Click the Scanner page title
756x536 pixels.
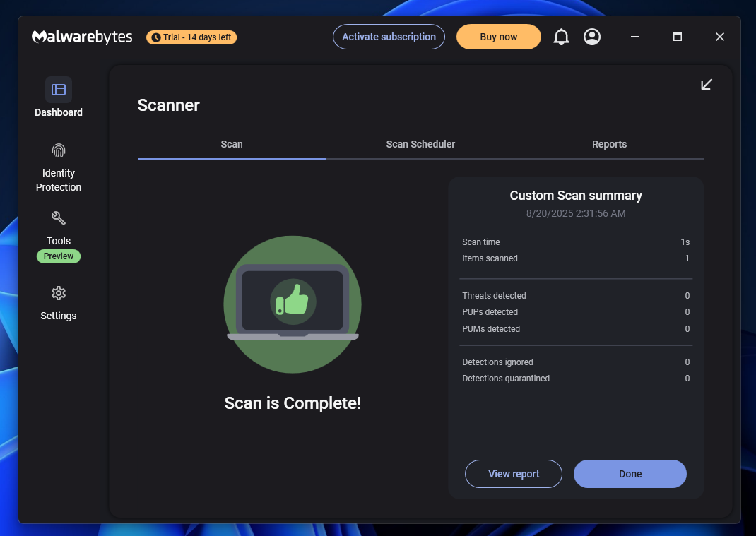click(168, 105)
